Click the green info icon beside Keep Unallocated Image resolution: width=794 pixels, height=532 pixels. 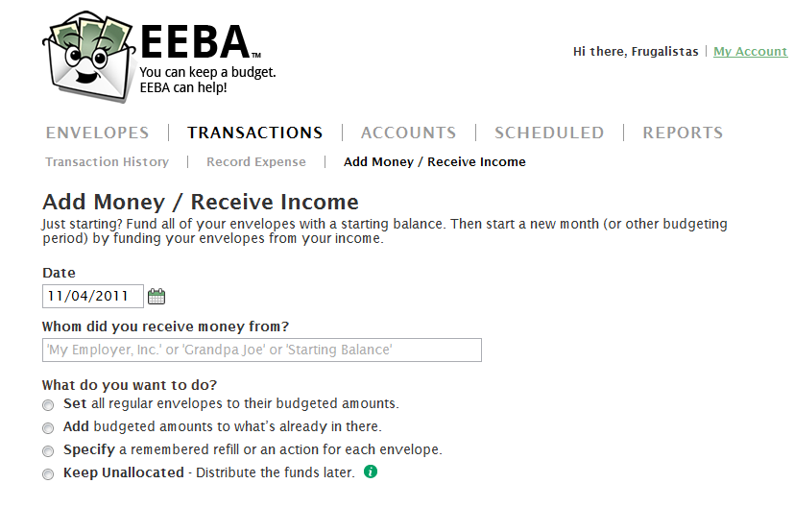[371, 472]
